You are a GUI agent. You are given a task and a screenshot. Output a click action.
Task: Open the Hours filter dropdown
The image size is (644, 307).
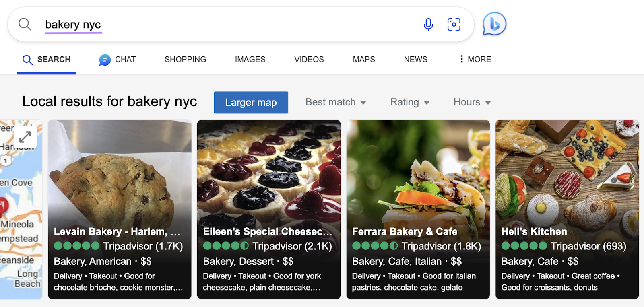[471, 102]
